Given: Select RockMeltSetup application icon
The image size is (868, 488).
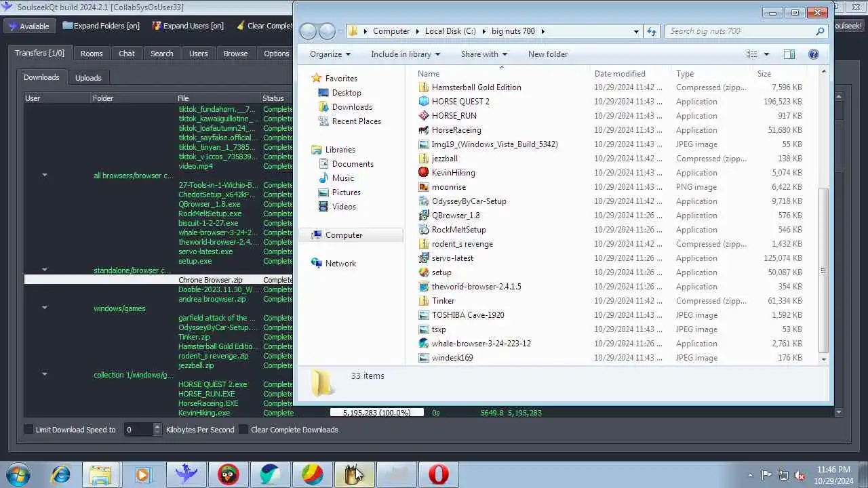Looking at the screenshot, I should tap(424, 230).
